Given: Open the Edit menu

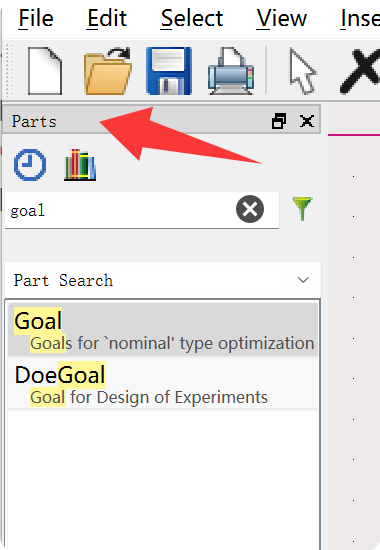Looking at the screenshot, I should click(107, 18).
